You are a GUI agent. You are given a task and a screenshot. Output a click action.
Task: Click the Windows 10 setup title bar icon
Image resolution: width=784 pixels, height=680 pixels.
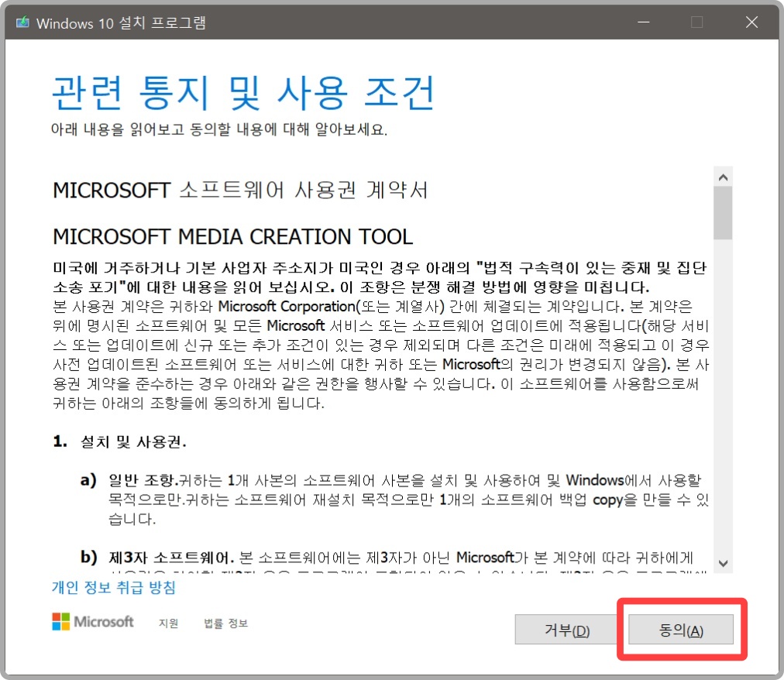(x=22, y=22)
